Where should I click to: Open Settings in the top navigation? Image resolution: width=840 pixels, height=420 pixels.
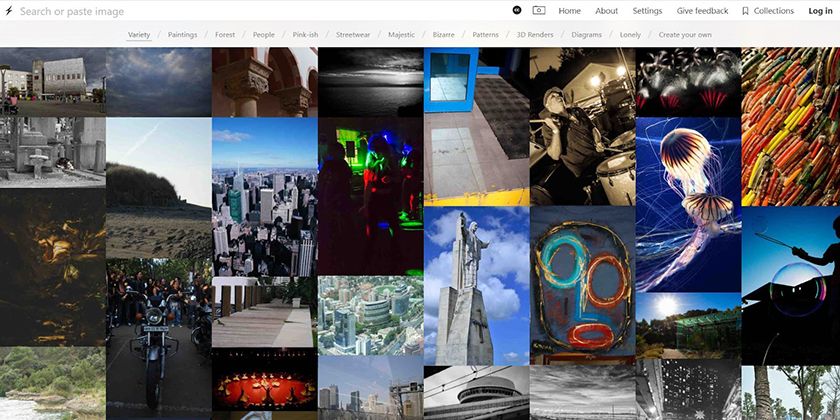(647, 11)
